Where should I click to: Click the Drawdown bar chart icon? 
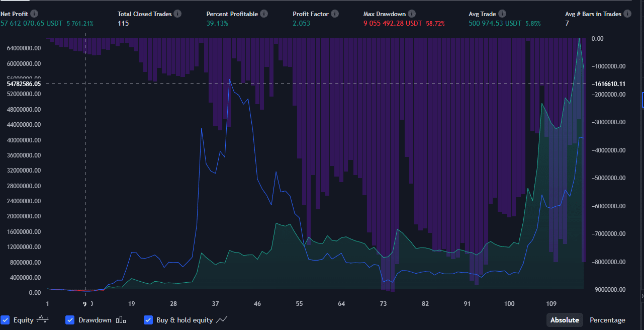click(121, 320)
